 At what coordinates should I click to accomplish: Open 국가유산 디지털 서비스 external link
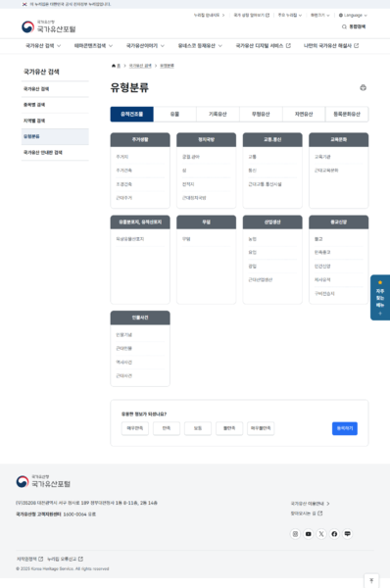coord(263,46)
